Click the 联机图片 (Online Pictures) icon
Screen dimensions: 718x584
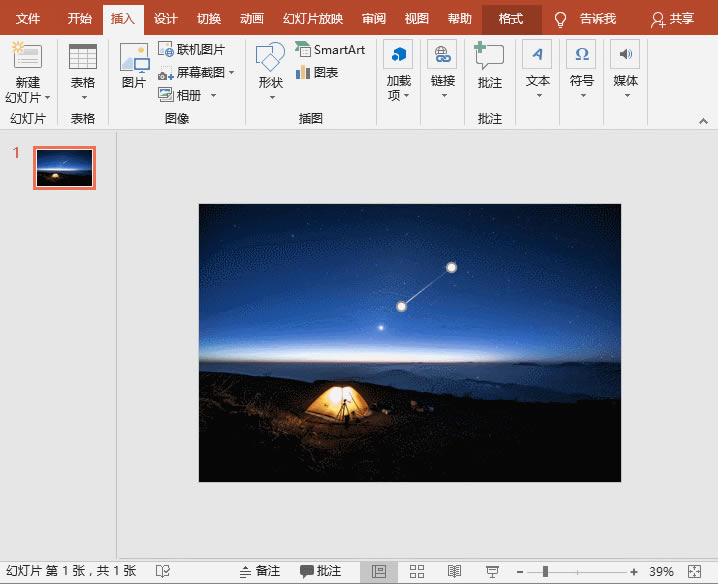pyautogui.click(x=166, y=50)
